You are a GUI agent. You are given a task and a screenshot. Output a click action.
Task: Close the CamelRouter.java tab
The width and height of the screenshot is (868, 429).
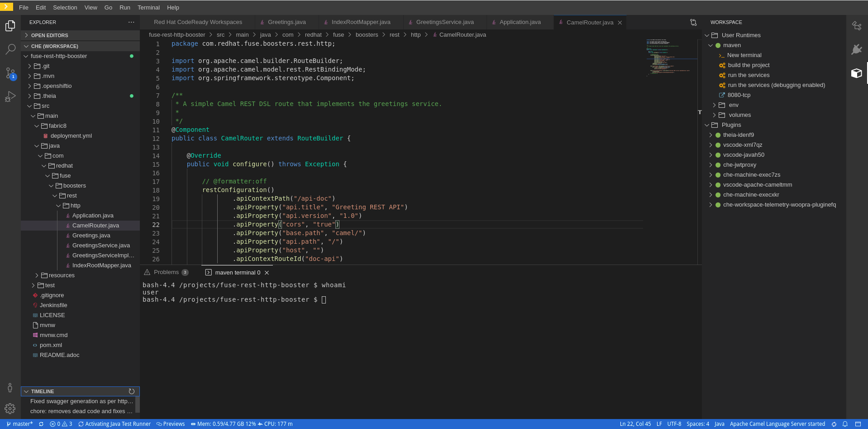click(x=620, y=23)
